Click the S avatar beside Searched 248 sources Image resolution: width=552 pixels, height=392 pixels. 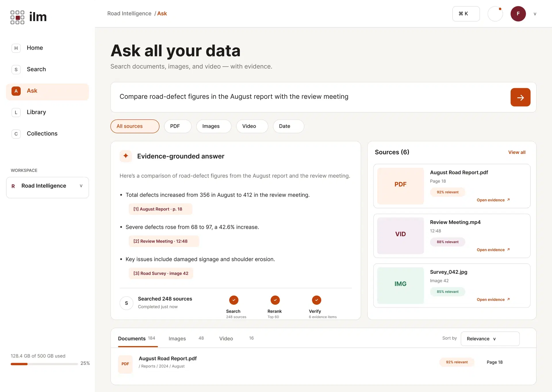126,303
